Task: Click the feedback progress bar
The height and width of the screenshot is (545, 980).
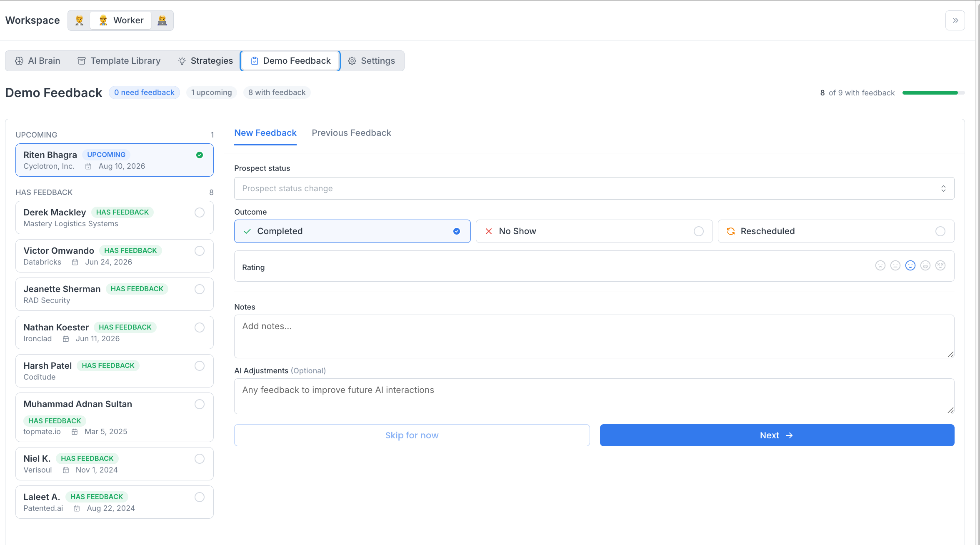Action: click(x=933, y=92)
